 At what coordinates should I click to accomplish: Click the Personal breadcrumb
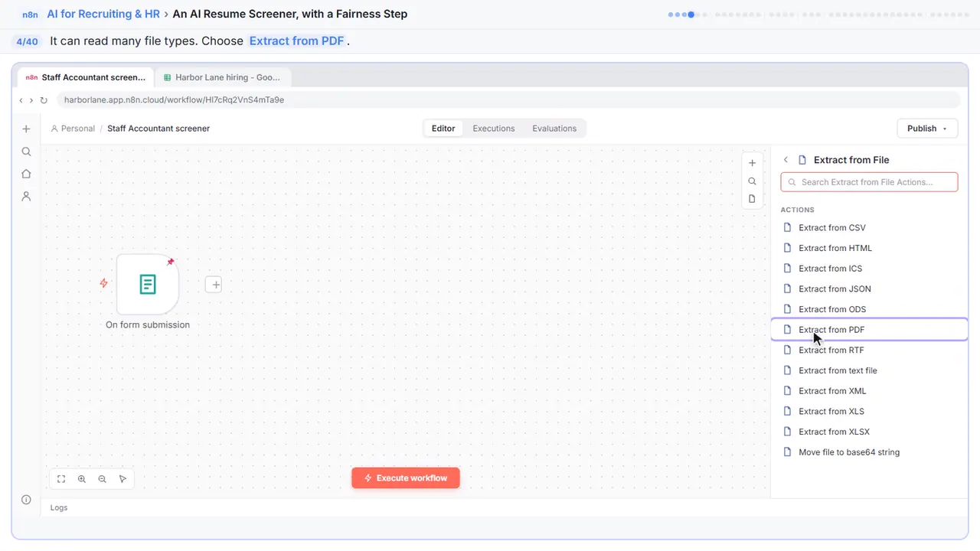click(x=73, y=129)
